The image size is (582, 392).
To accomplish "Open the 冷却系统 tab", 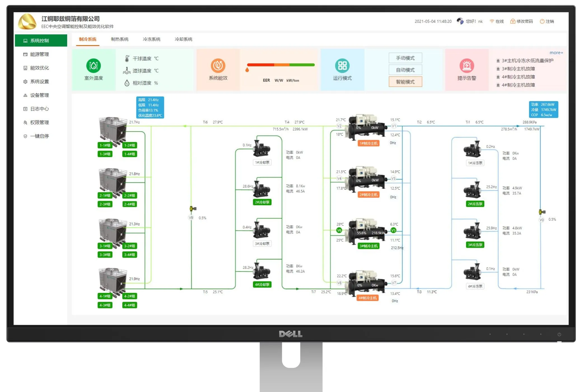I will point(184,39).
